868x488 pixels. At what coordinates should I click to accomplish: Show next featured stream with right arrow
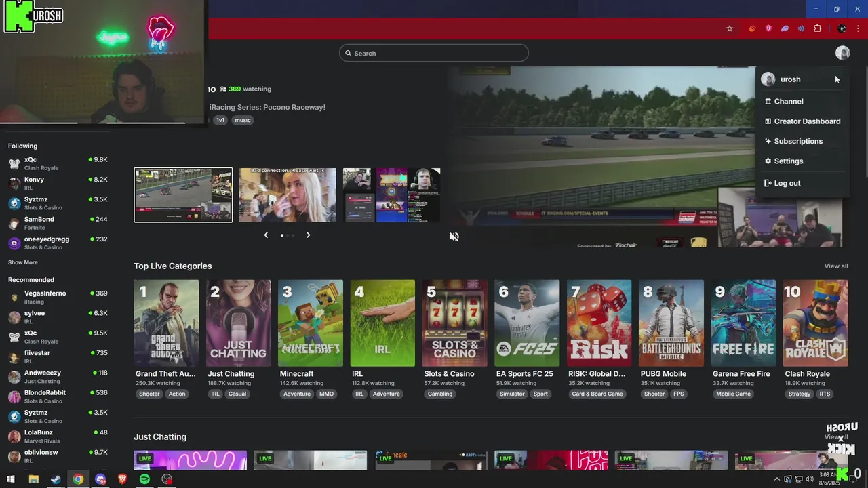tap(308, 235)
